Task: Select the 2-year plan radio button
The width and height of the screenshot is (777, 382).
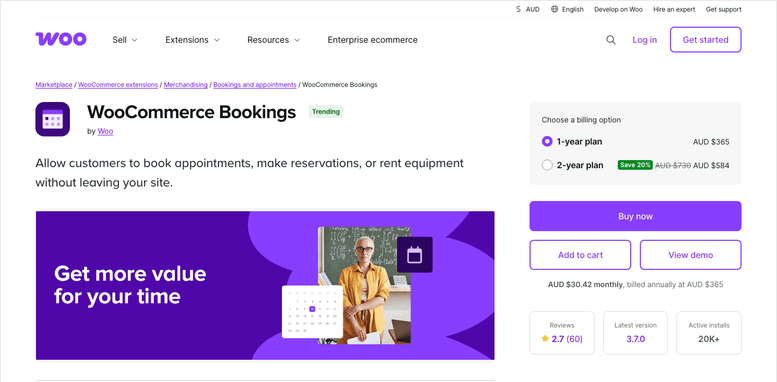Action: click(x=547, y=165)
